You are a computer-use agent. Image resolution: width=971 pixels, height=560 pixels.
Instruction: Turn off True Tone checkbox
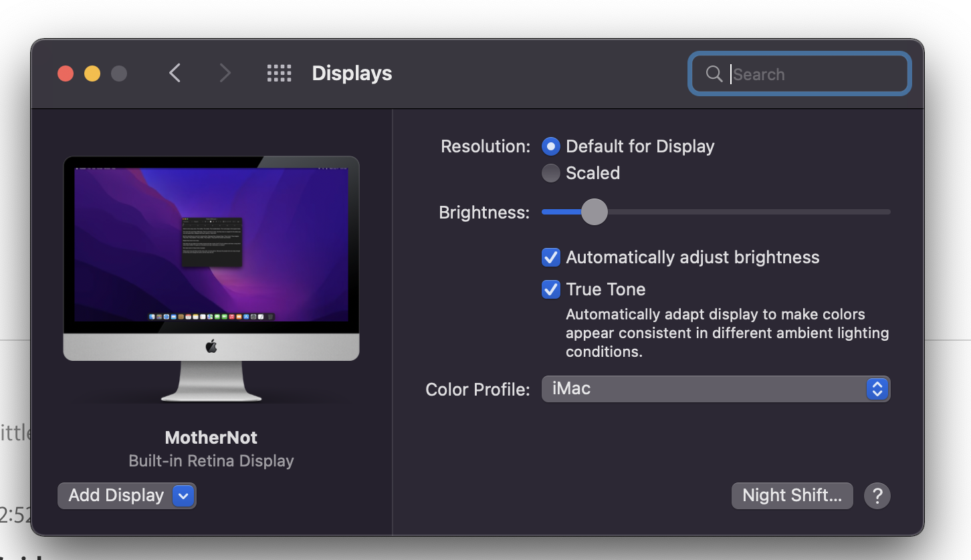[x=550, y=289]
